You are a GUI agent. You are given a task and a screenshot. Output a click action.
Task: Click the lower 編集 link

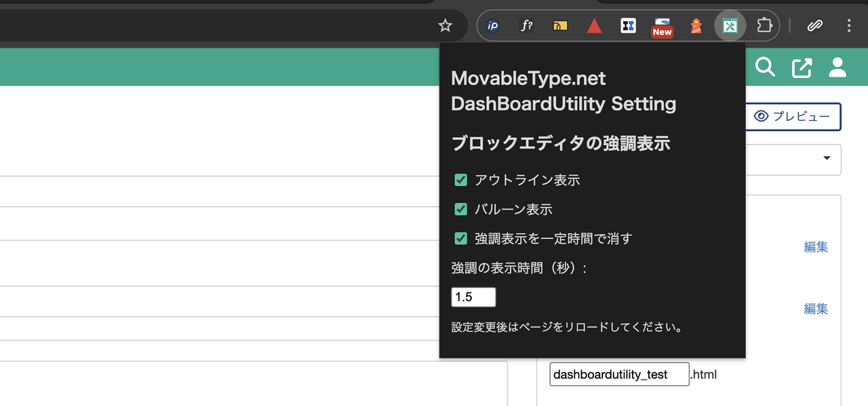pos(816,309)
